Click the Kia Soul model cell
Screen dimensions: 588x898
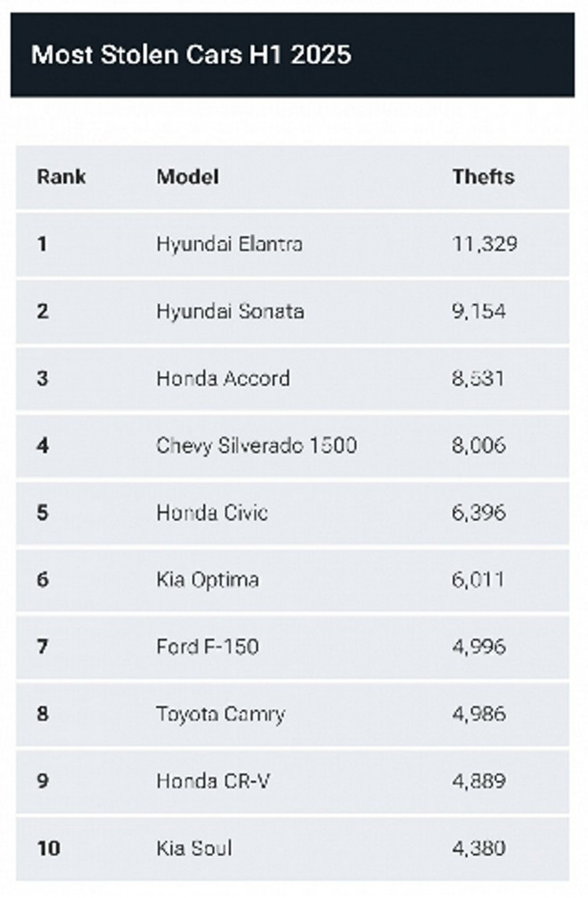click(x=194, y=848)
